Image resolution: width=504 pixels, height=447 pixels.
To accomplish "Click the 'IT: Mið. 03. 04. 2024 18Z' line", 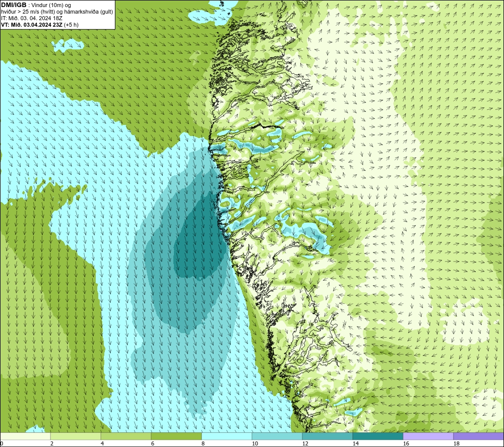I will pyautogui.click(x=31, y=18).
